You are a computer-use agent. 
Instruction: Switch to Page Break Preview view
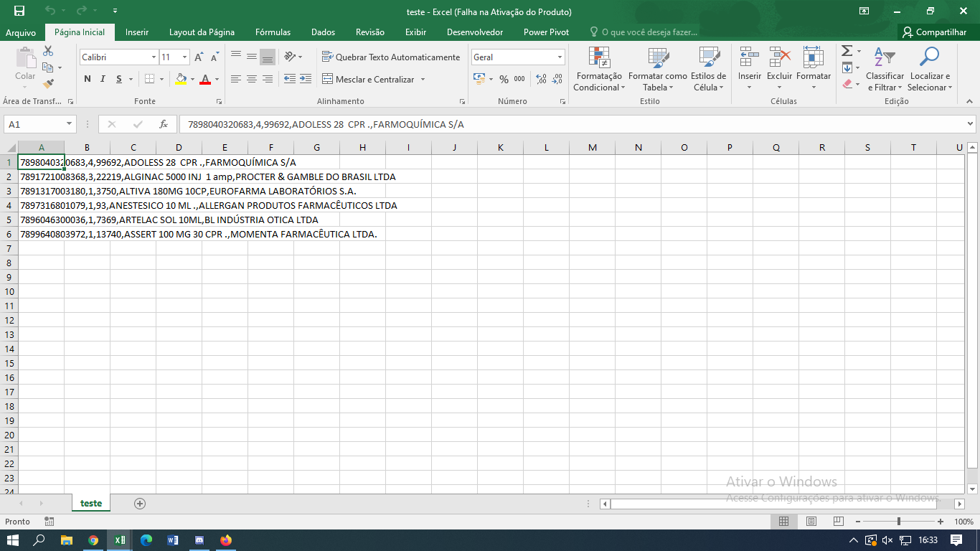(x=838, y=522)
